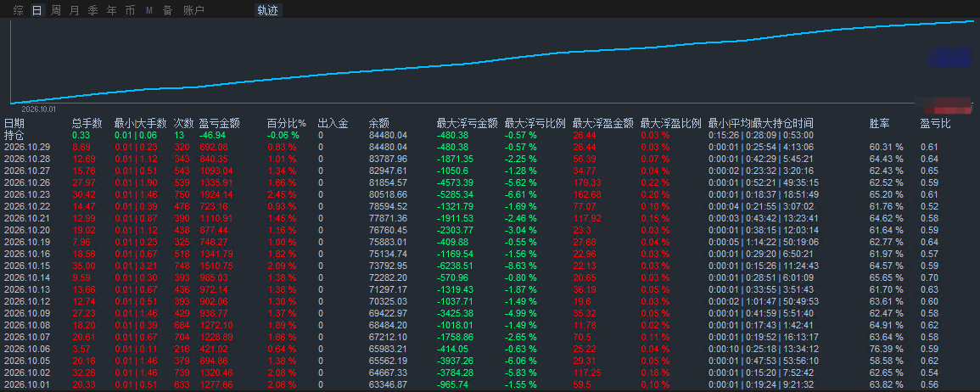980x392 pixels.
Task: Open the M tab
Action: (148, 11)
